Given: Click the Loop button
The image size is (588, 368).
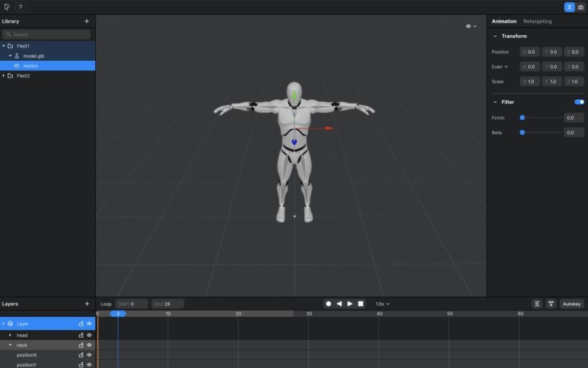Looking at the screenshot, I should (106, 304).
